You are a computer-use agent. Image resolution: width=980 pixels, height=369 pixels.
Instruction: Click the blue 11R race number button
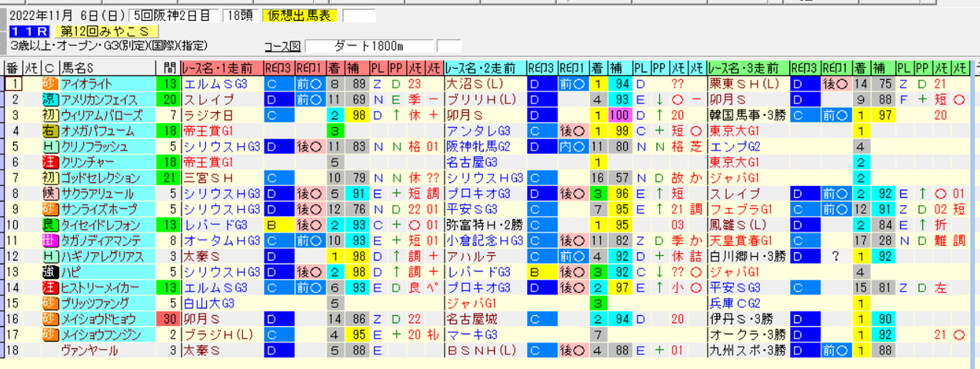coord(30,32)
